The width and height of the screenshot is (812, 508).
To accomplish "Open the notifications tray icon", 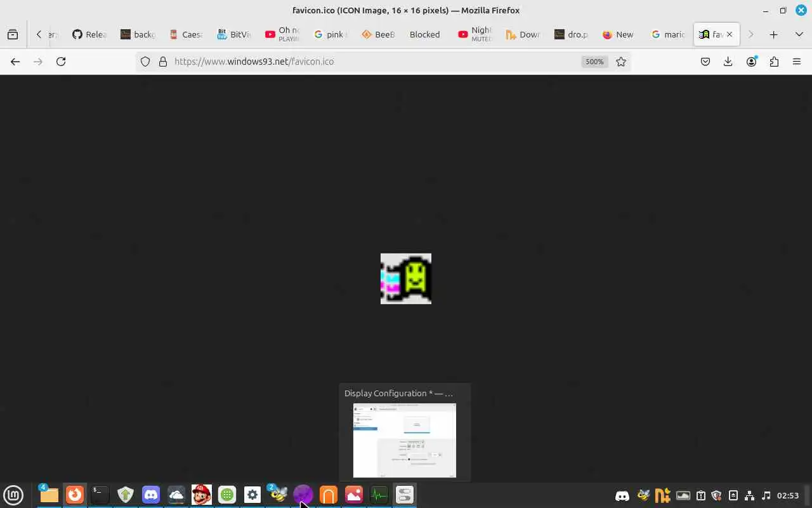I will (x=701, y=495).
